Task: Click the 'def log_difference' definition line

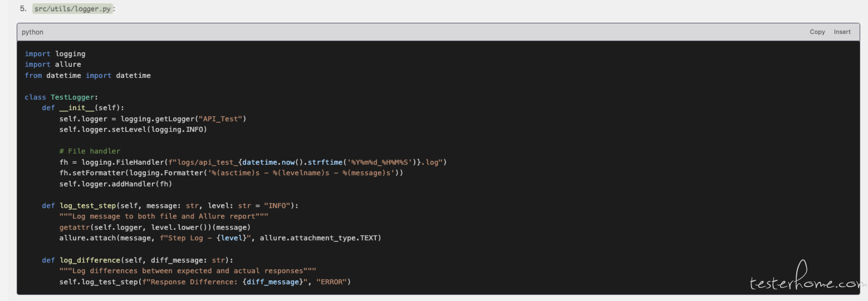Action: pyautogui.click(x=138, y=260)
